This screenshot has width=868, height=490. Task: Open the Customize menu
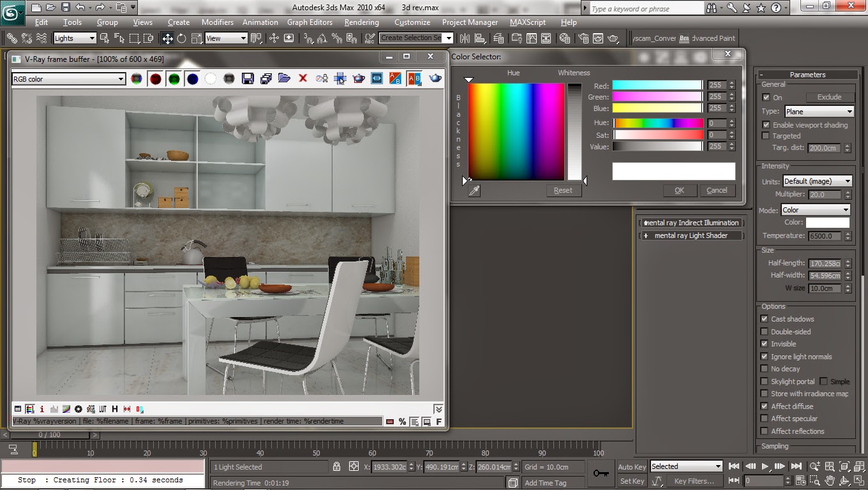[412, 22]
